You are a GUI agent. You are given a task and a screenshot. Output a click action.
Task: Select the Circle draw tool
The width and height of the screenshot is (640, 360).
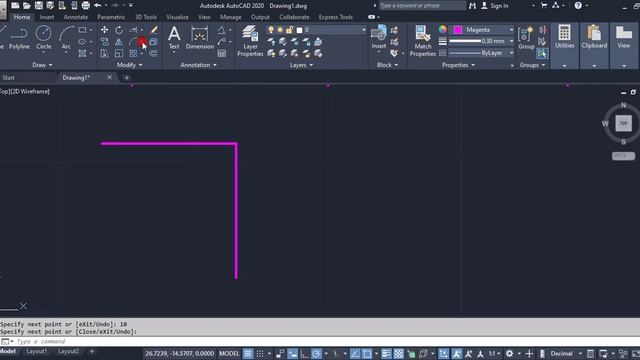coord(43,38)
